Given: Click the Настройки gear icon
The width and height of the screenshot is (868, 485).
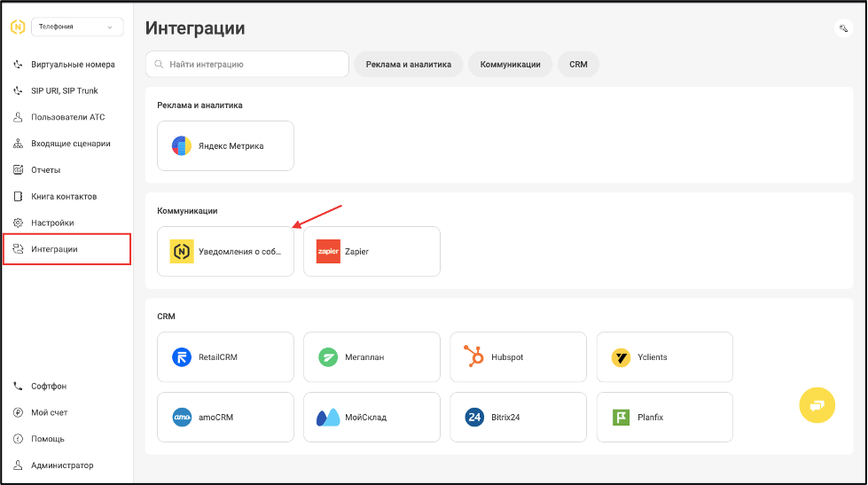Looking at the screenshot, I should (18, 223).
